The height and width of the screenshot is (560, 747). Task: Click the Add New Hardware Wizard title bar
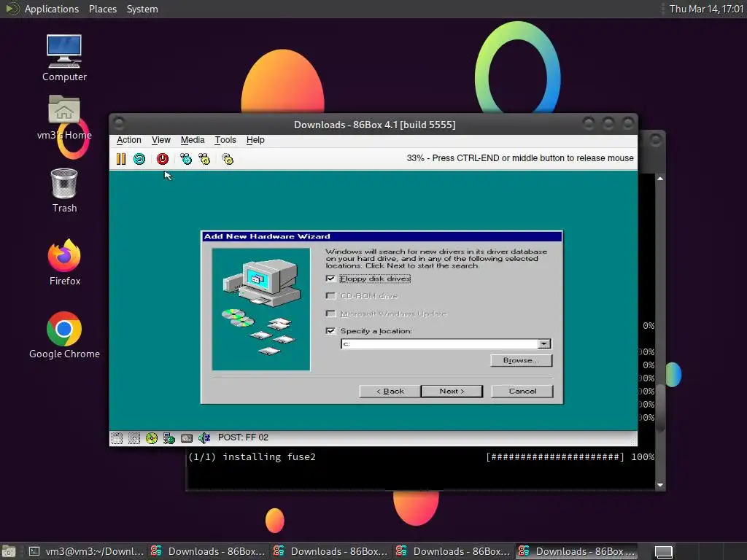point(382,237)
